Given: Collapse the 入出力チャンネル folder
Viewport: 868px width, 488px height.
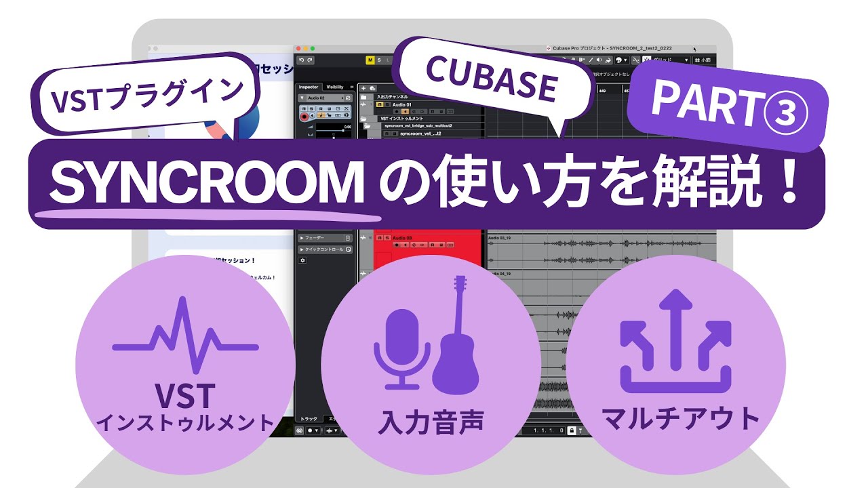Looking at the screenshot, I should pyautogui.click(x=363, y=97).
